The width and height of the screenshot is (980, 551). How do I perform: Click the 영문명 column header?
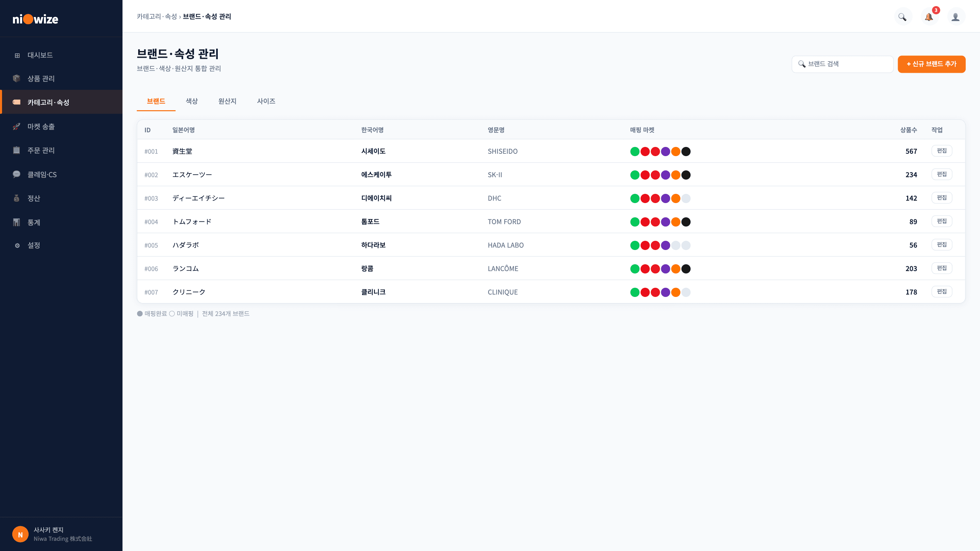[496, 130]
